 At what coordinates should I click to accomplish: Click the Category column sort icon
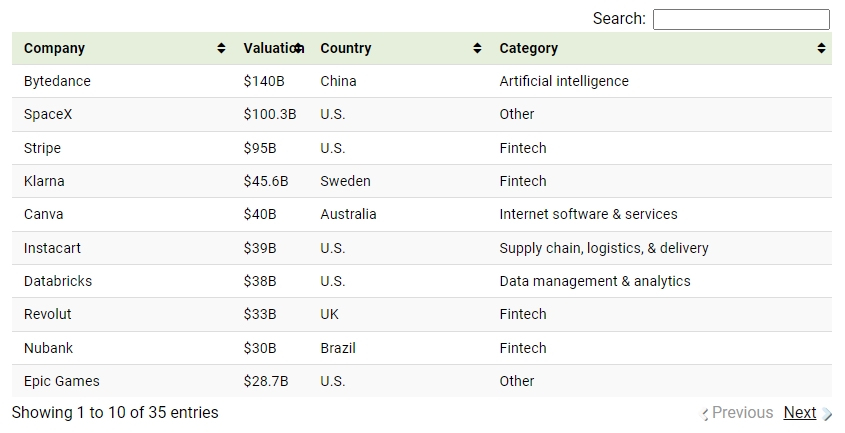(821, 48)
